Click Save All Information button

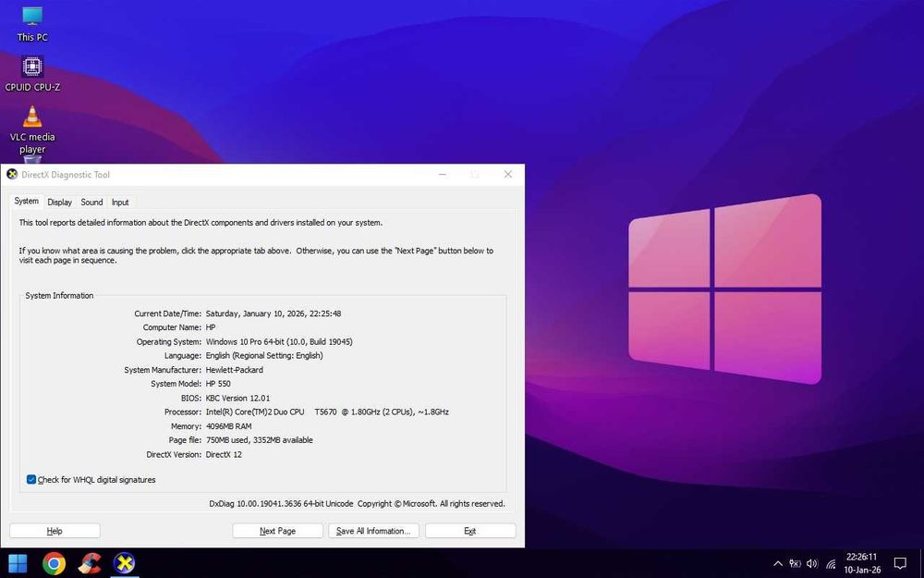coord(373,531)
